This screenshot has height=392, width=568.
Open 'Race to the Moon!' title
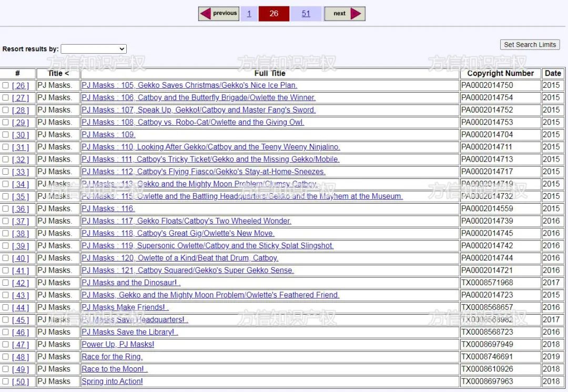[x=115, y=369]
